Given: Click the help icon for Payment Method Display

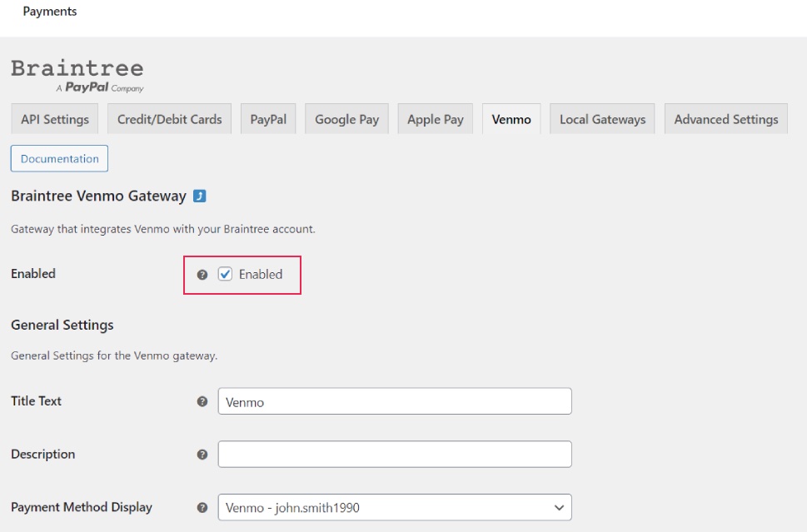Looking at the screenshot, I should tap(202, 508).
